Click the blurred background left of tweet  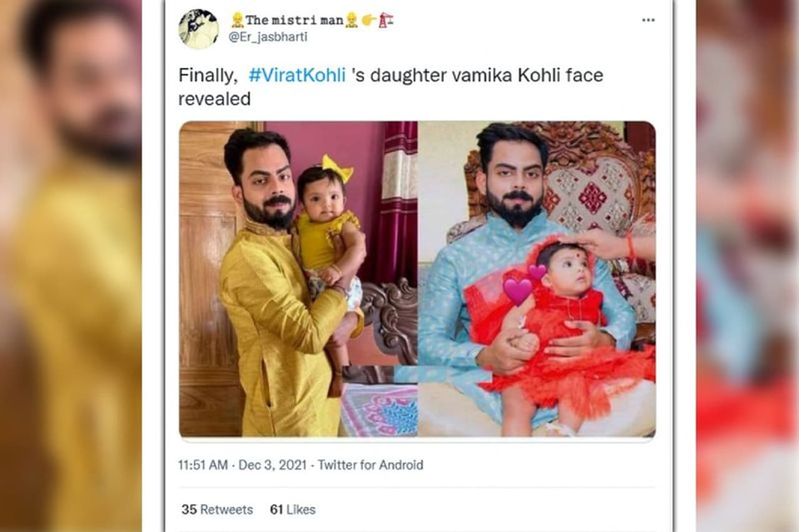[71, 266]
